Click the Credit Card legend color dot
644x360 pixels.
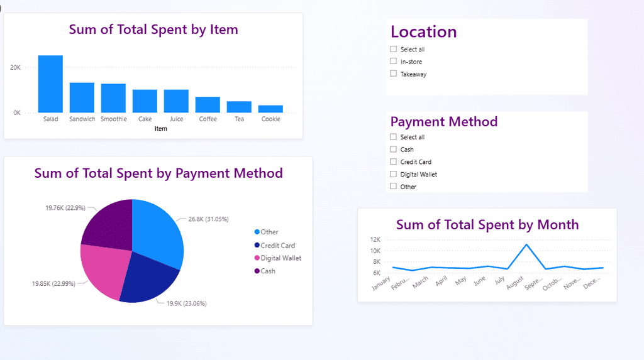tap(257, 246)
